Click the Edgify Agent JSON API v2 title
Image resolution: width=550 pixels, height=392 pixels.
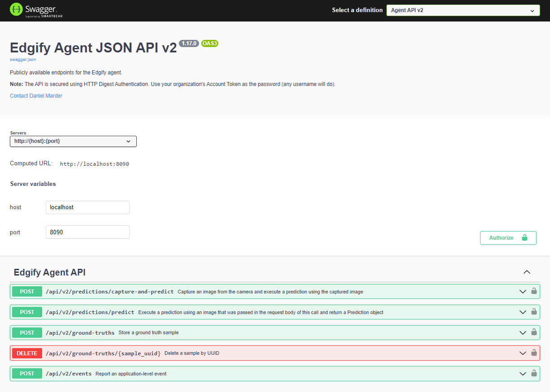tap(93, 48)
